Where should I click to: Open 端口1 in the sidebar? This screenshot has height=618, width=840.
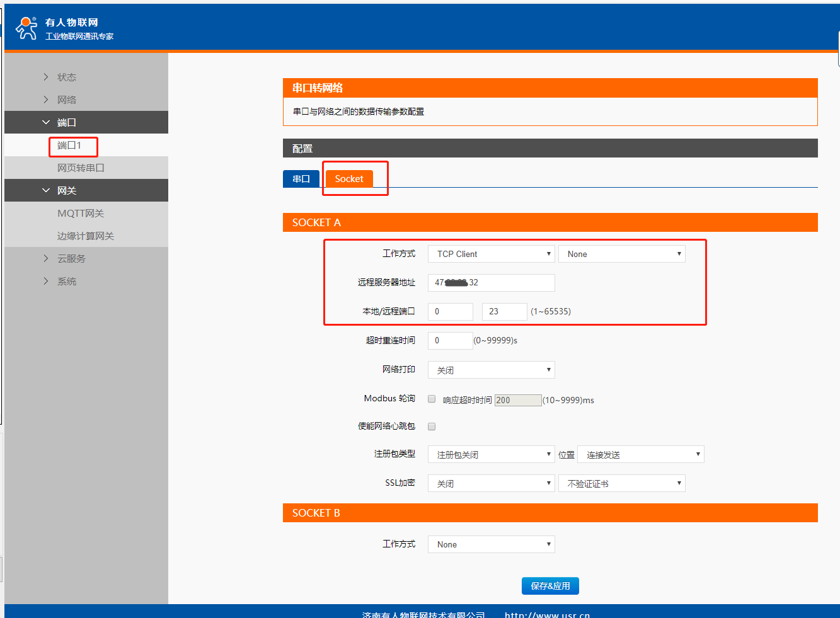click(69, 146)
